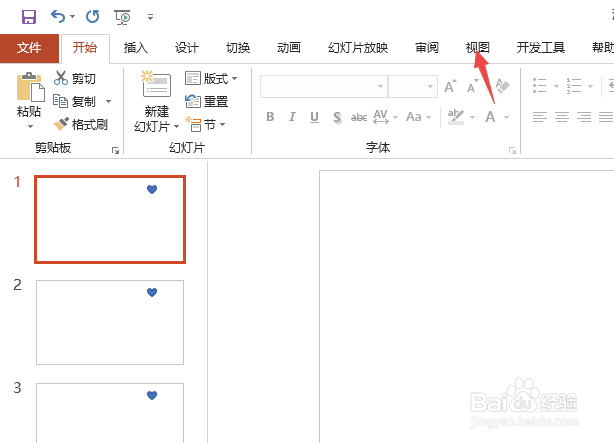Open the 剪贴板 dialog launcher
The height and width of the screenshot is (443, 614).
(x=116, y=150)
